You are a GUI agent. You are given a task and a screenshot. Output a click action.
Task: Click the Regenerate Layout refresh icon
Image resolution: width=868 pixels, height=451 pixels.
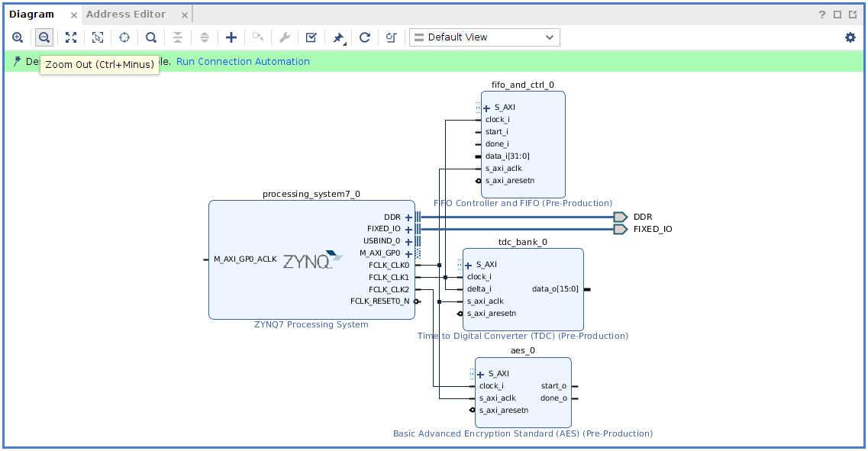click(365, 37)
